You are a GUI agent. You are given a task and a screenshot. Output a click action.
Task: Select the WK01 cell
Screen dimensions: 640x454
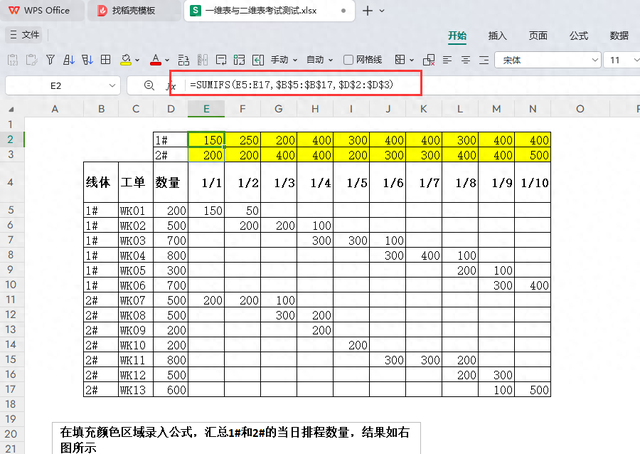(x=136, y=211)
